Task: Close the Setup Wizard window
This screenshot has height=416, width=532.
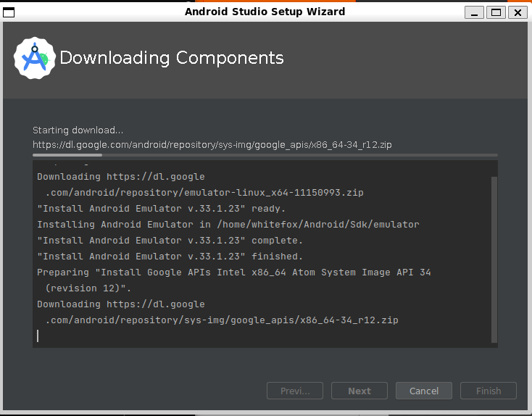Action: click(518, 12)
